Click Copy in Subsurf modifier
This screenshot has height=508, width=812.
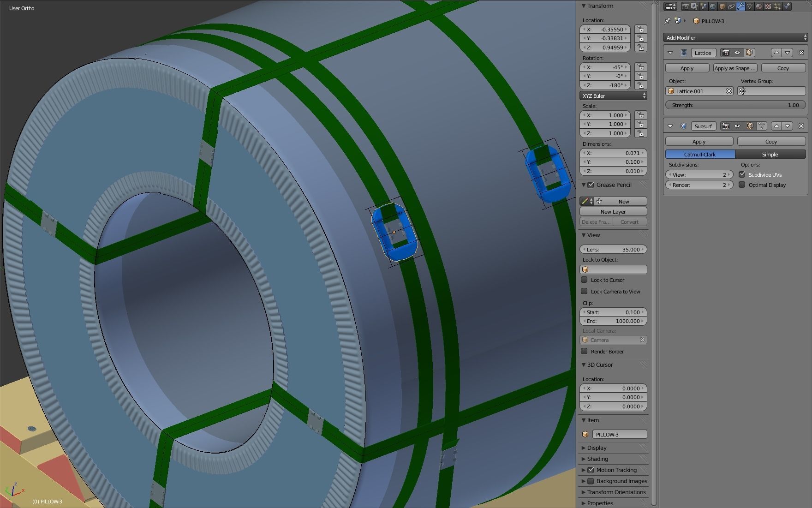tap(771, 141)
